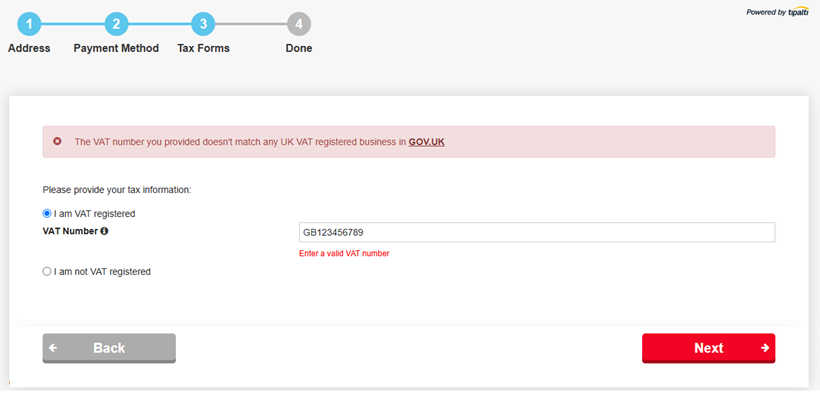Click the left arrow on Back button

pyautogui.click(x=53, y=348)
